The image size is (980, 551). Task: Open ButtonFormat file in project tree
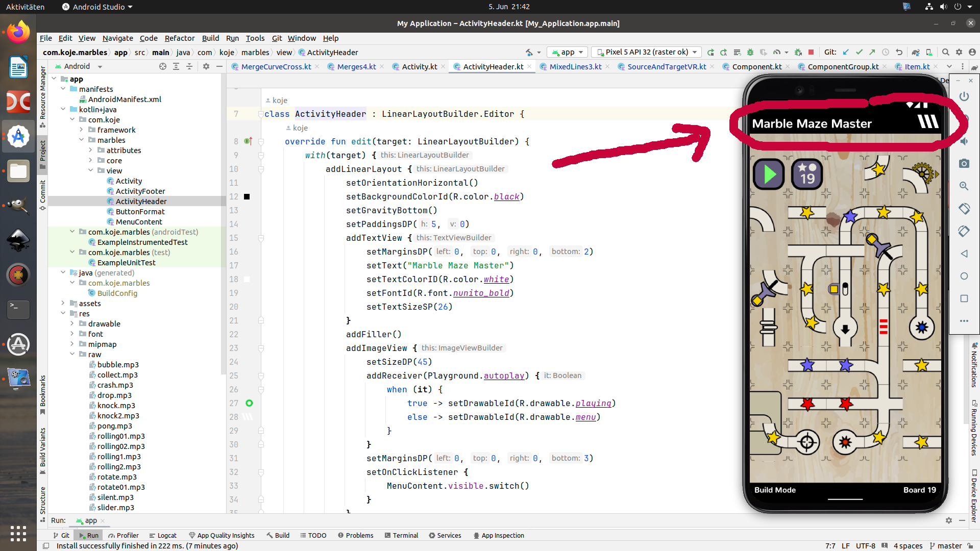click(140, 212)
